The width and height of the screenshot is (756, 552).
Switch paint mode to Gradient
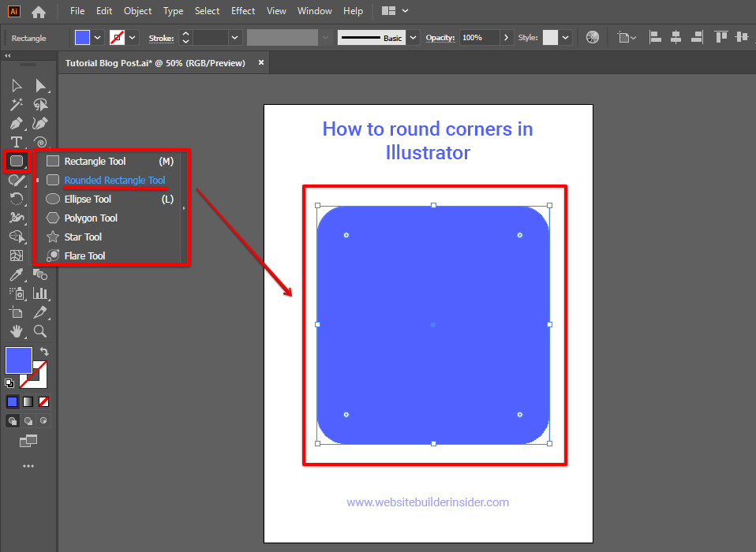pos(28,401)
